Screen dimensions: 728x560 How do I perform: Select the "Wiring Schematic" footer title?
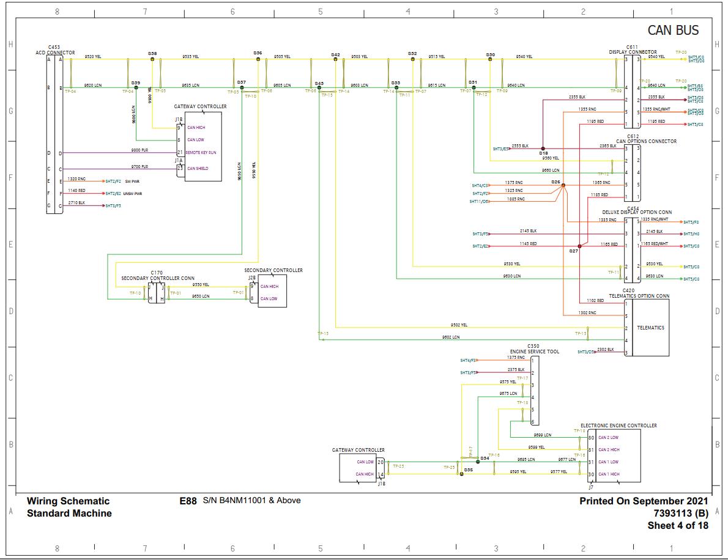[69, 501]
